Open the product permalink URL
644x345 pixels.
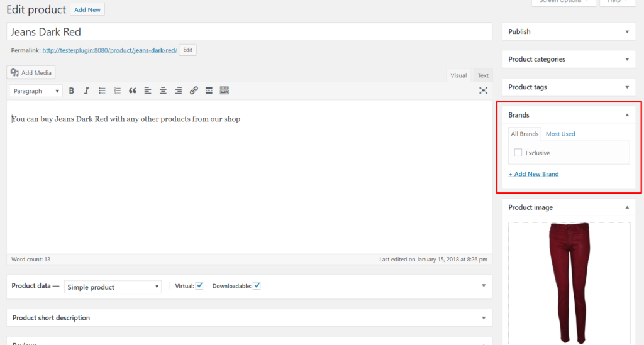109,50
